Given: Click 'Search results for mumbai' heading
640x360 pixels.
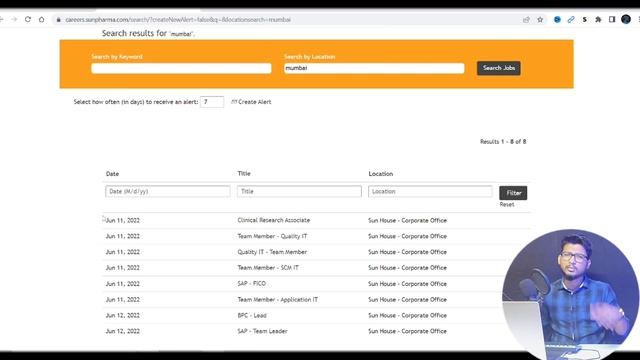Looking at the screenshot, I should [148, 33].
